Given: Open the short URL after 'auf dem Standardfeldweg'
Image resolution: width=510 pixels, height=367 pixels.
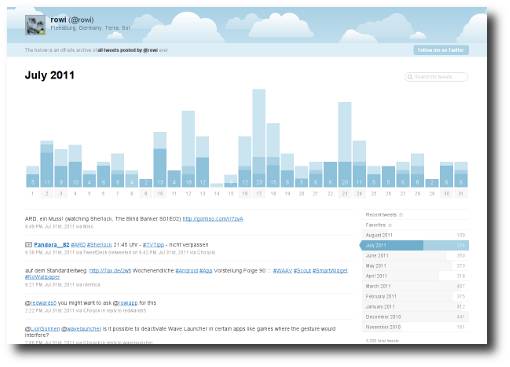Looking at the screenshot, I should pyautogui.click(x=110, y=271).
